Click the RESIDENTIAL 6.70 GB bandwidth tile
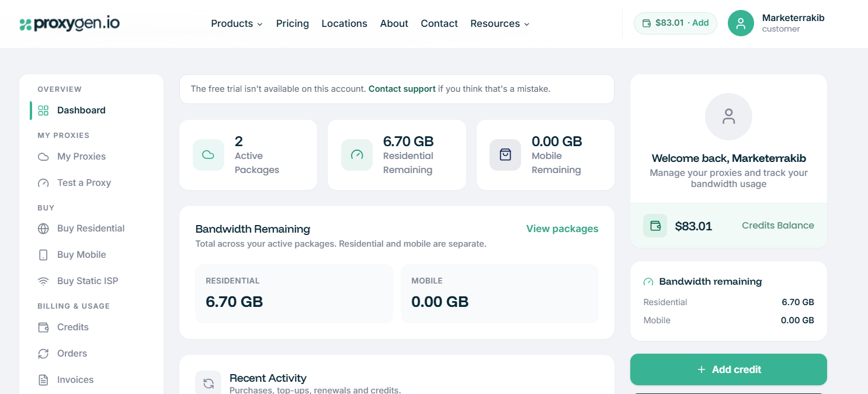The height and width of the screenshot is (394, 868). click(x=294, y=293)
